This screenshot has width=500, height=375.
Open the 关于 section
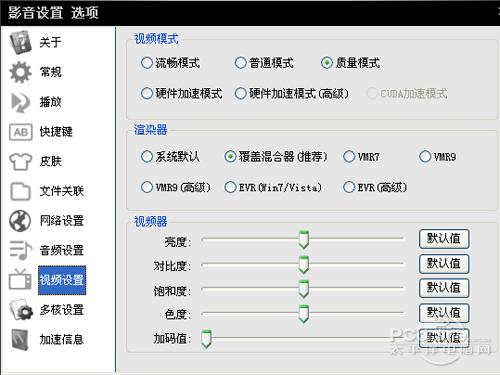(x=50, y=42)
